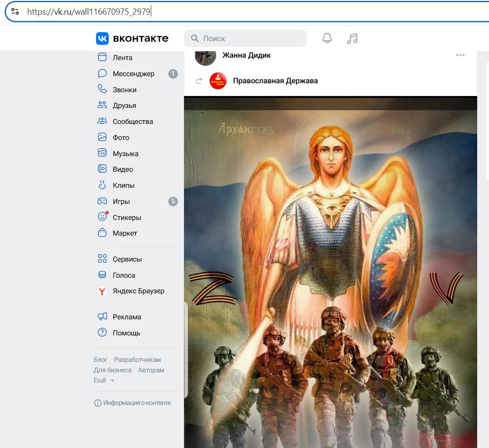Image resolution: width=489 pixels, height=448 pixels.
Task: Click the Разработчикам footer link
Action: 137,360
